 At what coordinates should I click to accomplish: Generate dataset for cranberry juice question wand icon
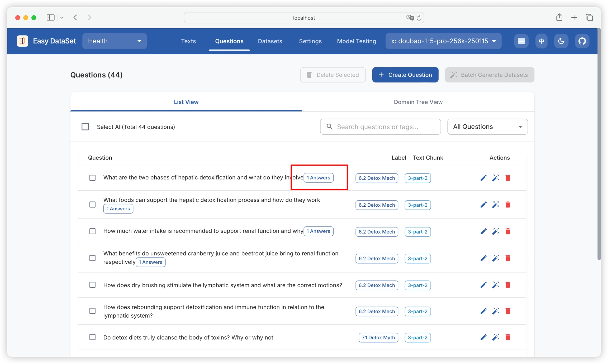(496, 258)
